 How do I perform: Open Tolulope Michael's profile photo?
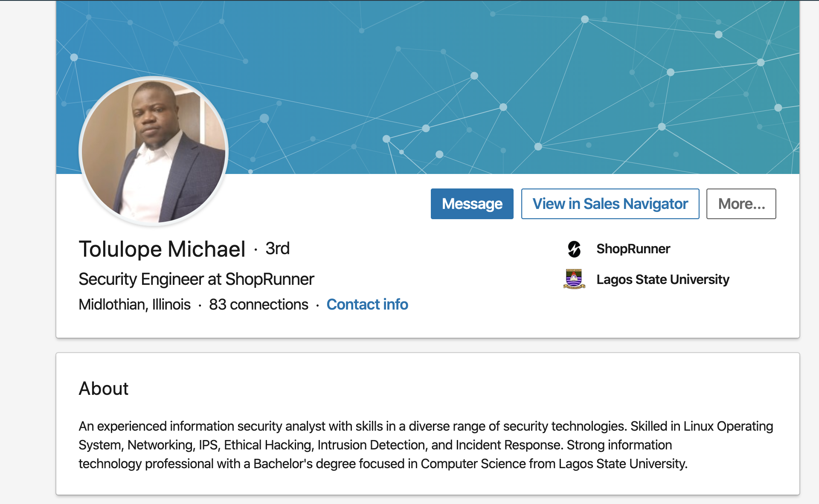(154, 151)
